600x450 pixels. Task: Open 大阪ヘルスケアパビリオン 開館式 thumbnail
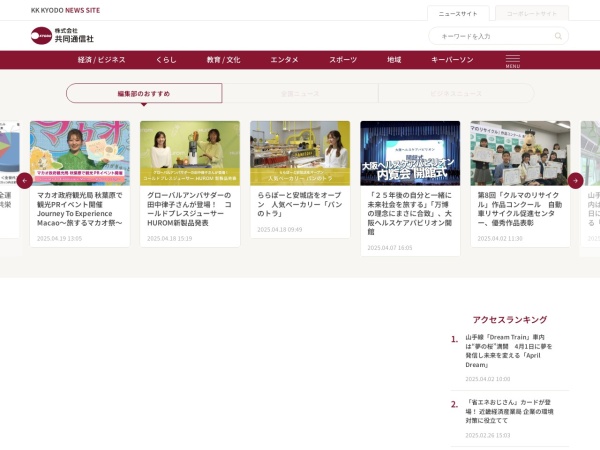410,153
